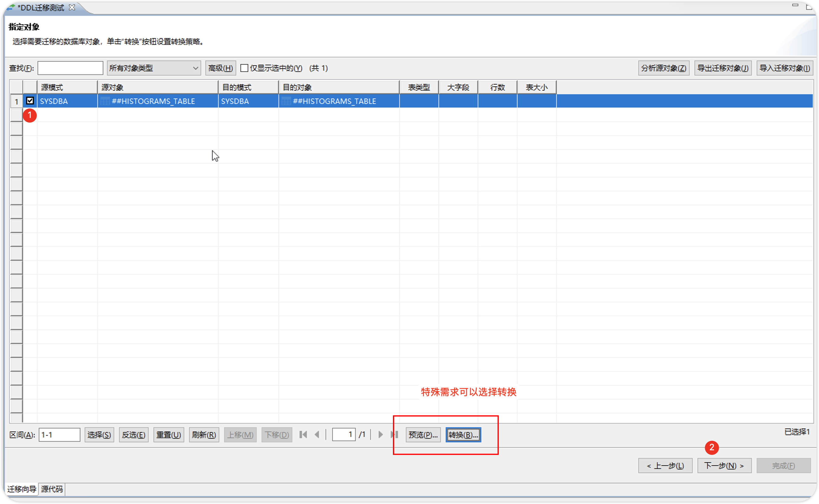Image resolution: width=819 pixels, height=504 pixels.
Task: Open 高级(H) advanced search options
Action: point(220,68)
